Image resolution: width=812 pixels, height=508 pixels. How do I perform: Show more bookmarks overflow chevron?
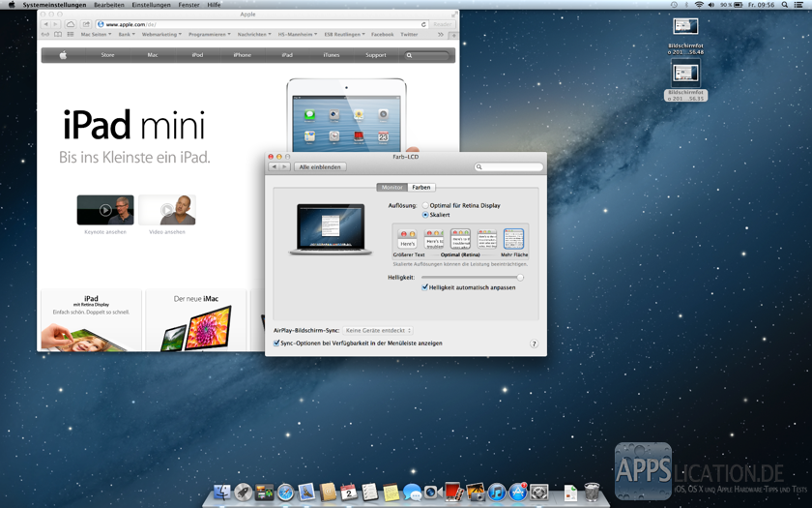pyautogui.click(x=441, y=34)
